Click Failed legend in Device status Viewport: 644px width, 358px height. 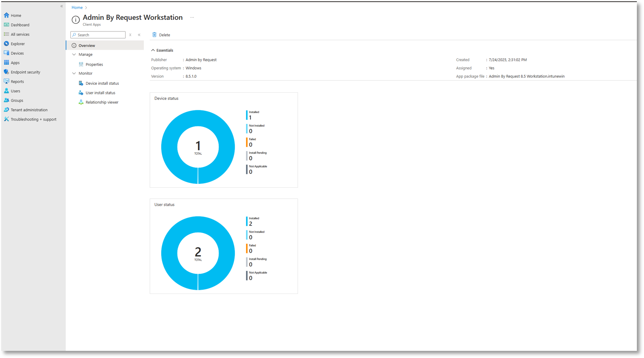(252, 142)
